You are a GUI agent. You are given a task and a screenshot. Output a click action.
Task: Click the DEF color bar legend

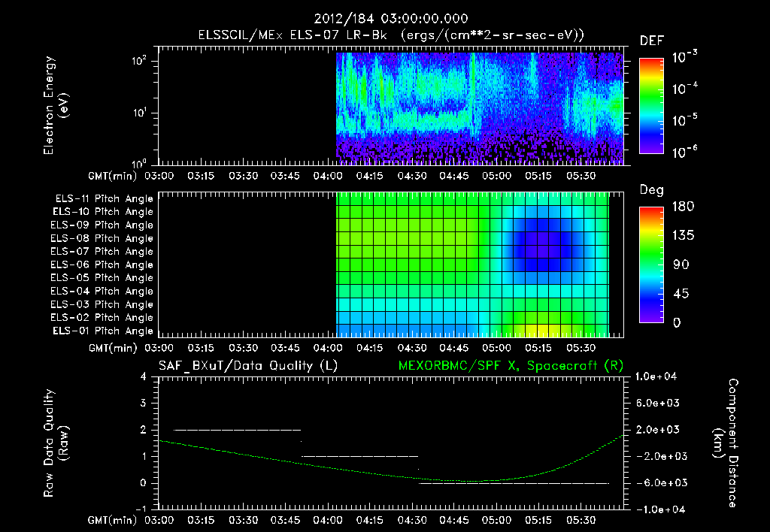coord(651,106)
